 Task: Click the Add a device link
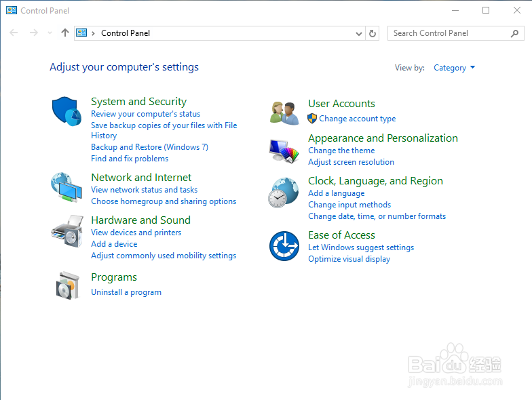pos(114,244)
